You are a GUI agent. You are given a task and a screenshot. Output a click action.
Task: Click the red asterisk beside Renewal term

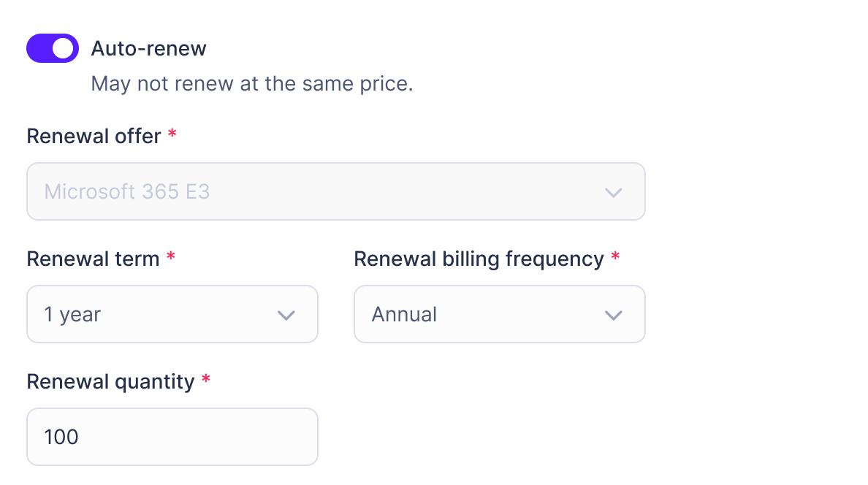point(171,258)
